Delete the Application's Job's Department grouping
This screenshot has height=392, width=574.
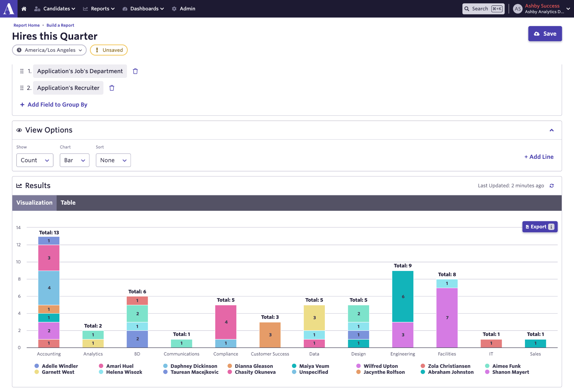coord(135,71)
